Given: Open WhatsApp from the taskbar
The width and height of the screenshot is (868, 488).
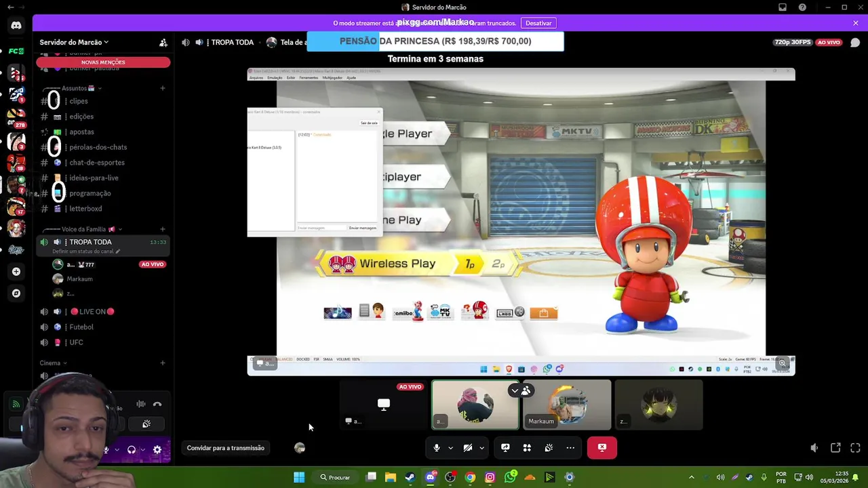Looking at the screenshot, I should [x=510, y=477].
